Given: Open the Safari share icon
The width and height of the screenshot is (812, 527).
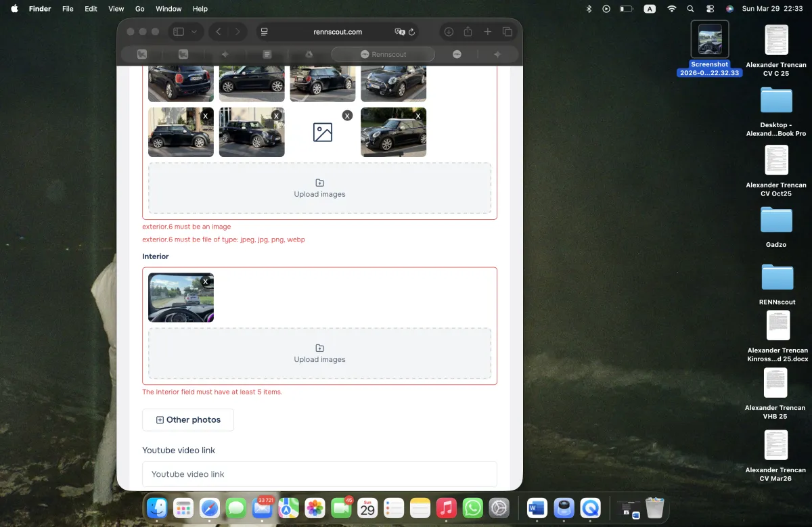Looking at the screenshot, I should [468, 32].
